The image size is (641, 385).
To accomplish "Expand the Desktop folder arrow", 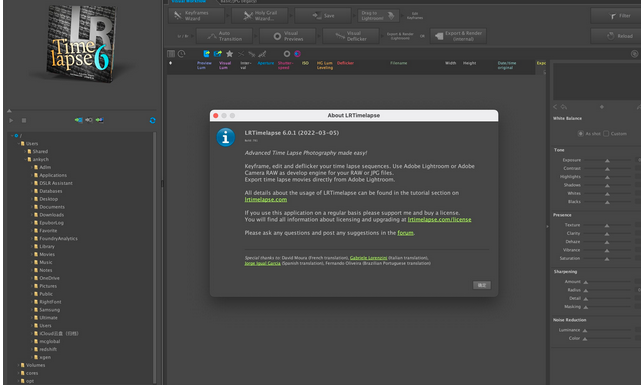I will pos(31,199).
